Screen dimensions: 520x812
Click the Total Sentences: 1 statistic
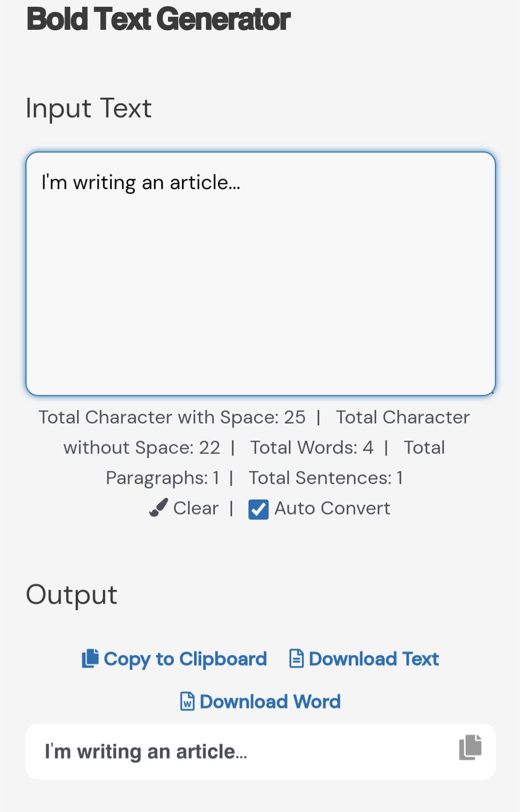click(x=325, y=478)
